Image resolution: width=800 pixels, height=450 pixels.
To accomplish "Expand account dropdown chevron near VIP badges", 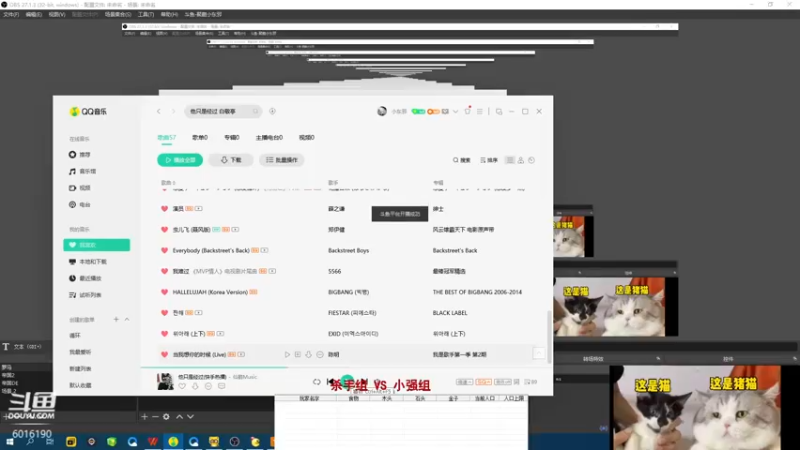I will click(x=455, y=111).
